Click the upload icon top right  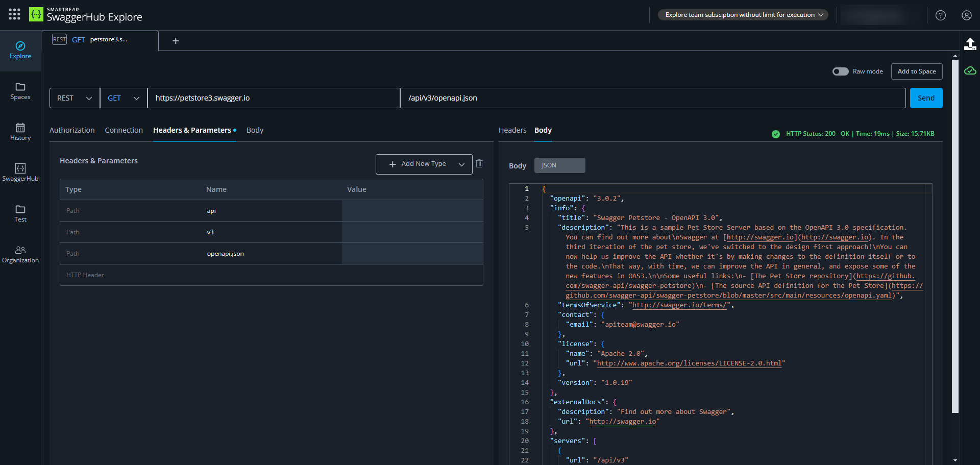point(971,44)
